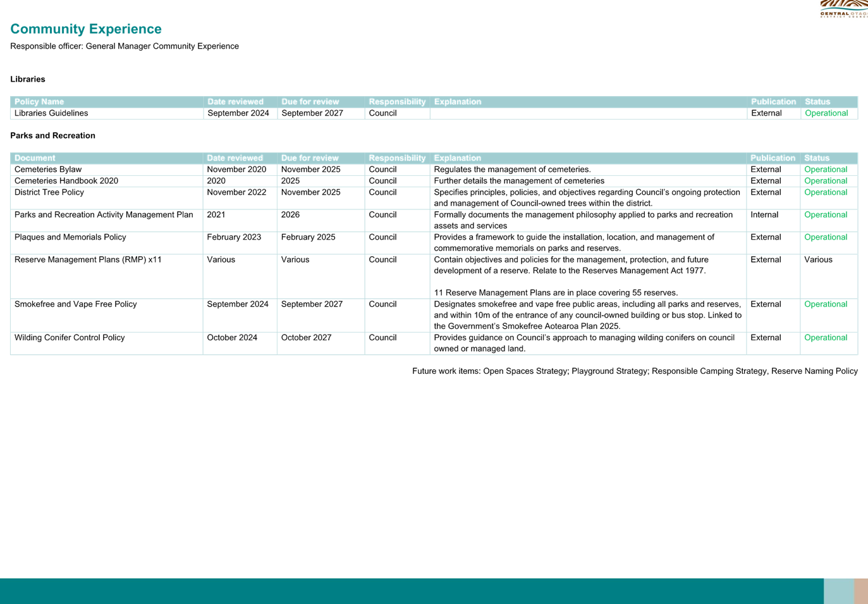This screenshot has width=868, height=604.
Task: Select the Libraries Guidelines policy name
Action: point(51,113)
